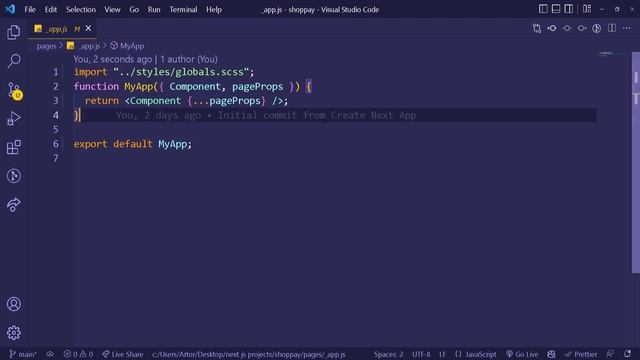Toggle Secondary Side Bar layout icon

(x=568, y=9)
